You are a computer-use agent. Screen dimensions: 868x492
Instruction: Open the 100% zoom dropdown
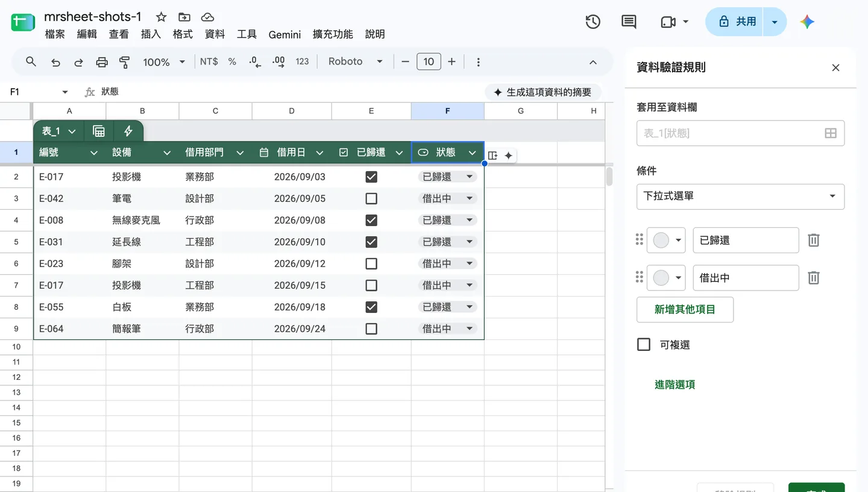point(164,61)
